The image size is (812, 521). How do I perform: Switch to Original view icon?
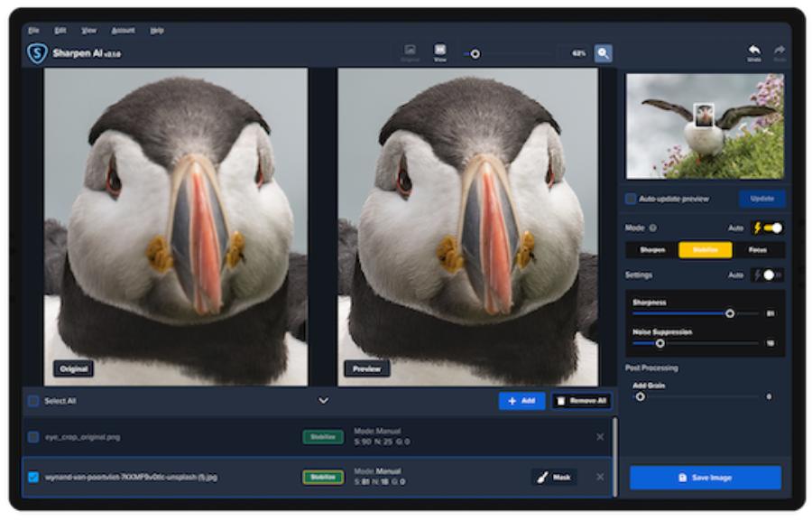pos(410,51)
